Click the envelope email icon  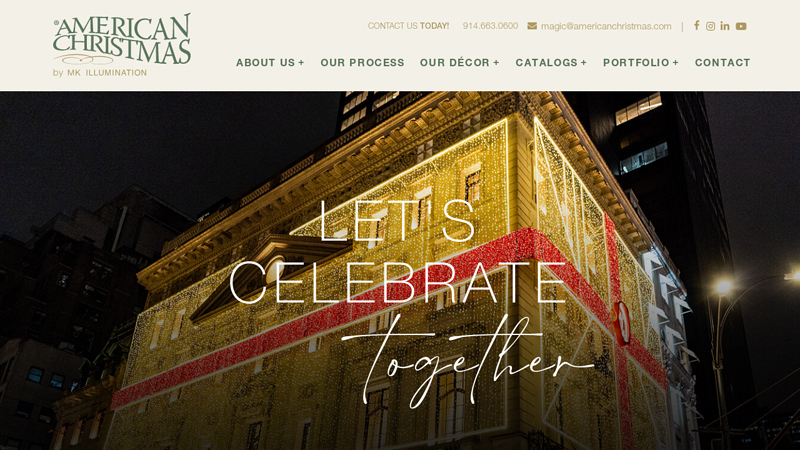click(532, 26)
